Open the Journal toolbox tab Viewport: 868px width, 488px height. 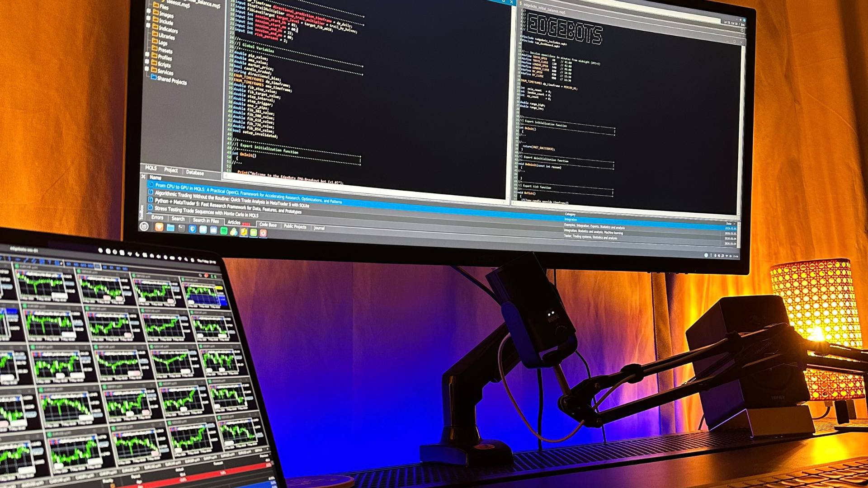tap(319, 228)
